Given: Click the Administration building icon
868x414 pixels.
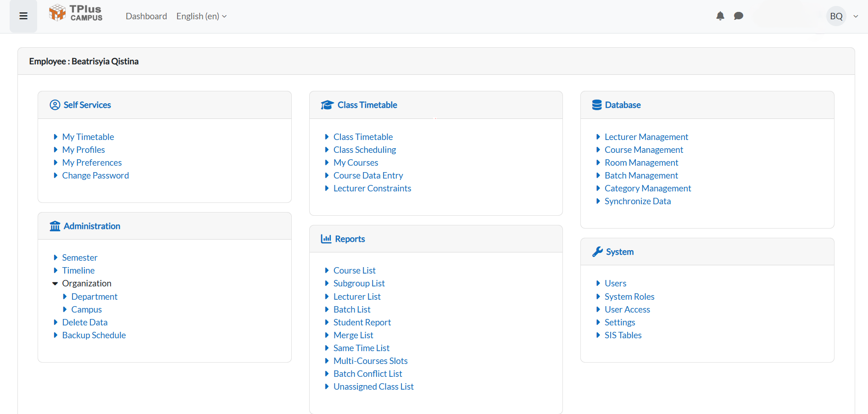Looking at the screenshot, I should pos(55,226).
